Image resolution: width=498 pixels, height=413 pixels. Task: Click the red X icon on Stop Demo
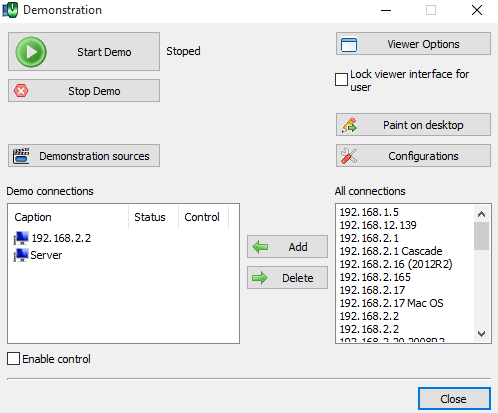coord(21,91)
